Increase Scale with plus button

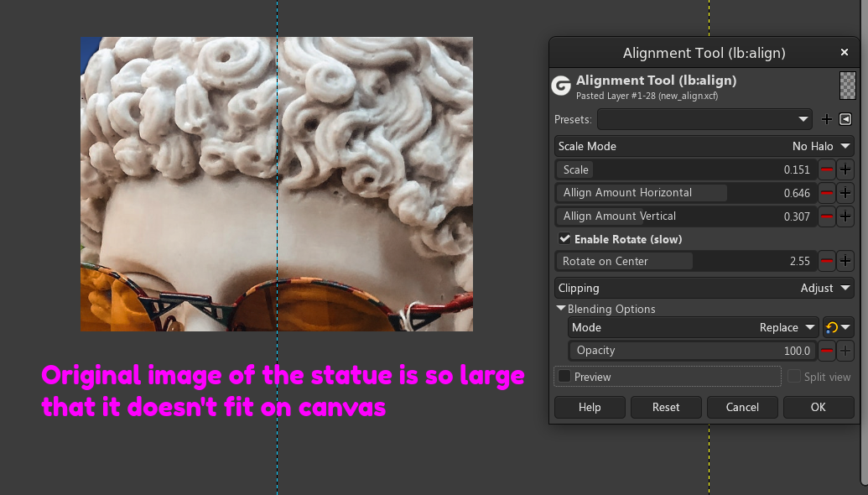tap(845, 169)
